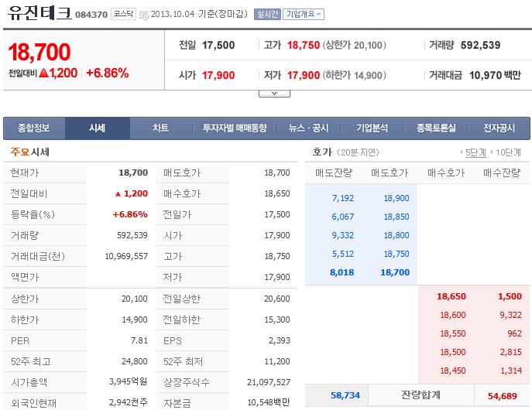Switch to the 전자공시 tab

coord(499,128)
